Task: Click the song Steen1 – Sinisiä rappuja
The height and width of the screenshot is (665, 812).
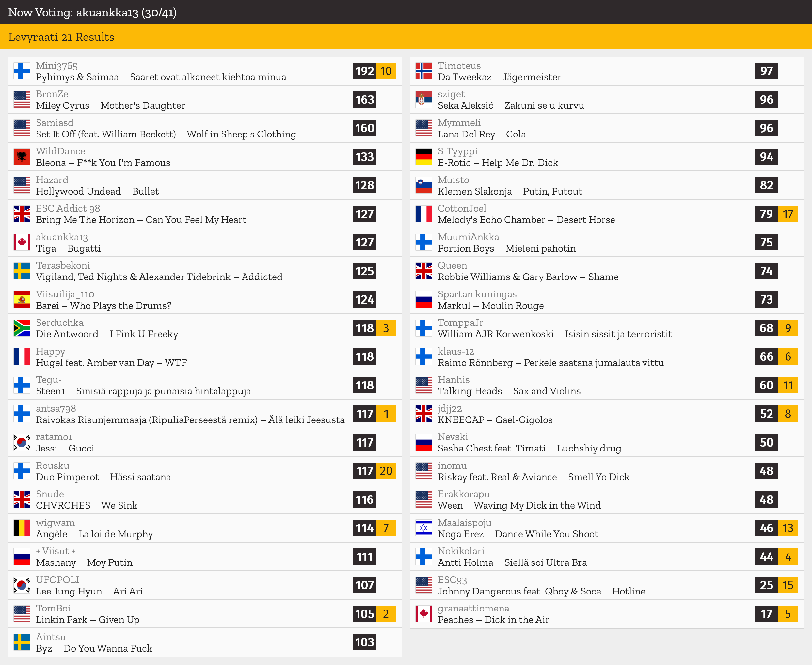Action: click(x=144, y=391)
